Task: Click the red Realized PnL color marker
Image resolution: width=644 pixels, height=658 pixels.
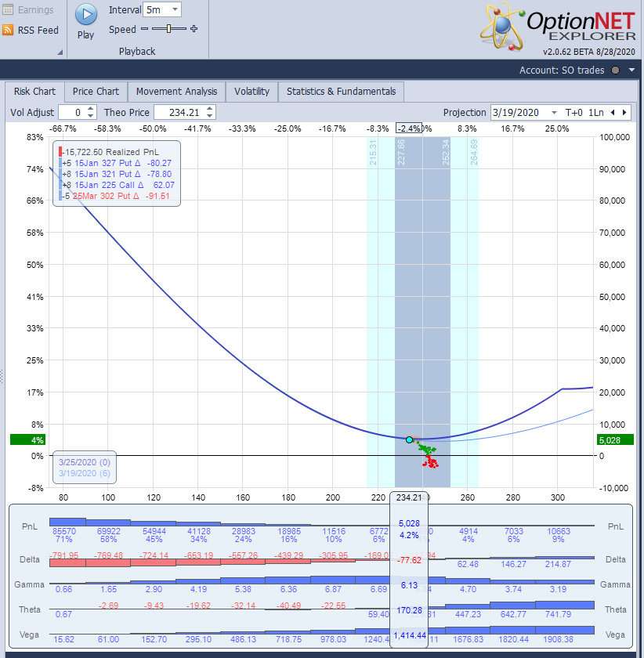Action: pyautogui.click(x=60, y=152)
